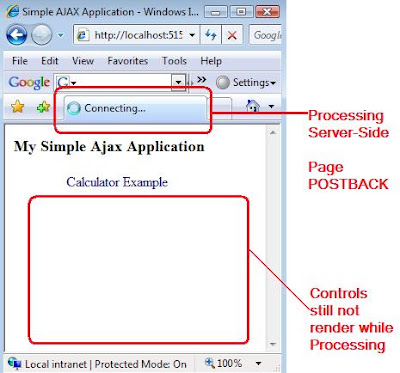Open Google toolbar Settings dropdown
Viewport: 400px width, 373px height.
point(246,82)
